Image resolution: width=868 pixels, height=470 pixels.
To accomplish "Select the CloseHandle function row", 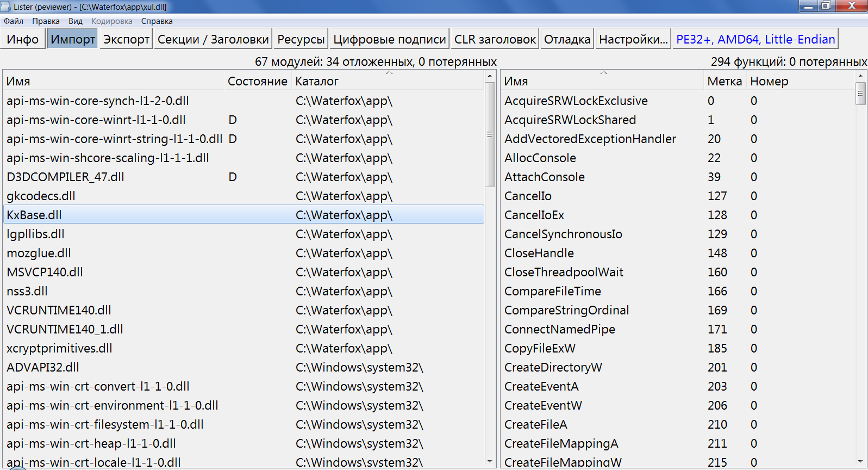I will [x=678, y=253].
